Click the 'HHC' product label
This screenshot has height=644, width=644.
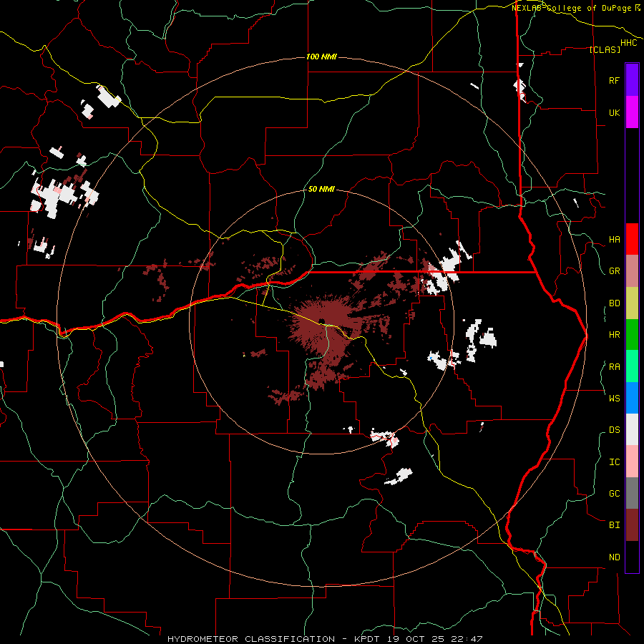click(x=629, y=43)
